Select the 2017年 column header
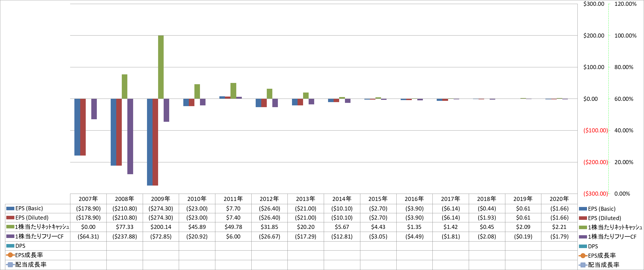This screenshot has width=644, height=270. 451,199
